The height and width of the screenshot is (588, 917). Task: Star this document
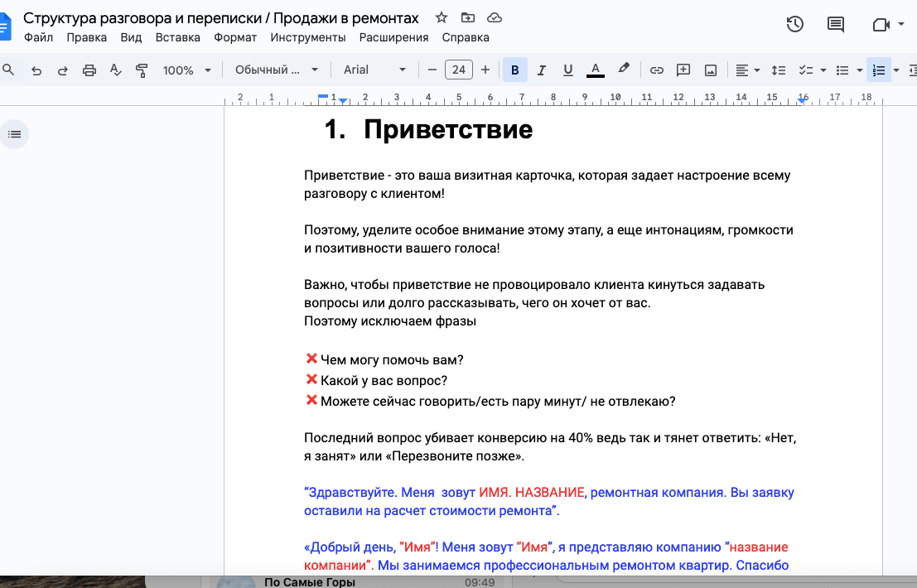pyautogui.click(x=442, y=17)
